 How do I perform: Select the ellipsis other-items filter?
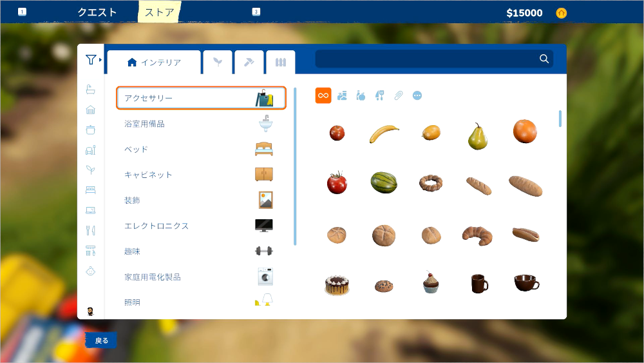pyautogui.click(x=417, y=96)
